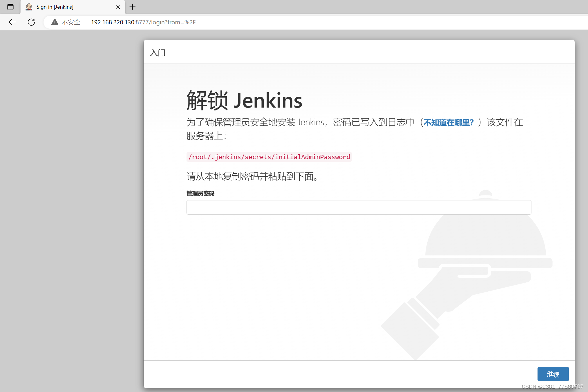This screenshot has width=588, height=392.
Task: Reload the page using the refresh icon
Action: pyautogui.click(x=31, y=22)
